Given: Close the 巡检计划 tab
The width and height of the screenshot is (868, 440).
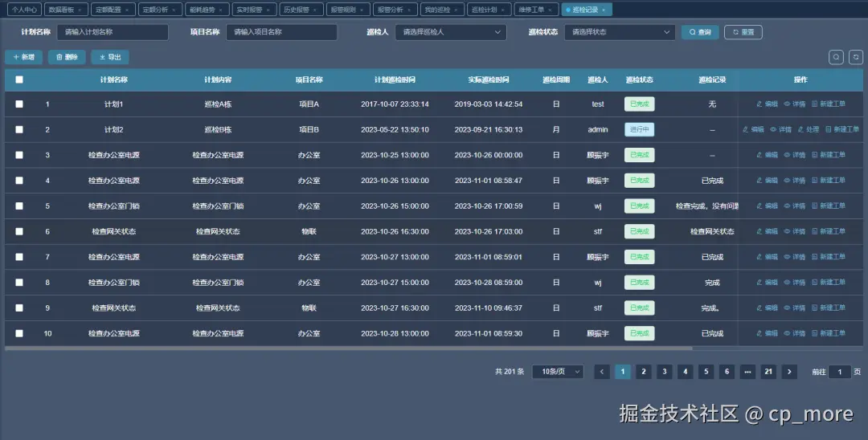Looking at the screenshot, I should pos(502,10).
